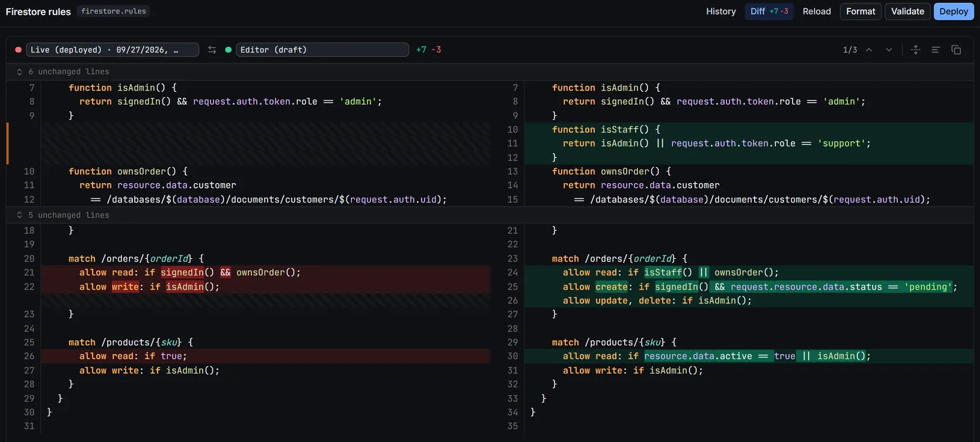The width and height of the screenshot is (980, 442).
Task: Format the rules with the Format button
Action: [861, 11]
